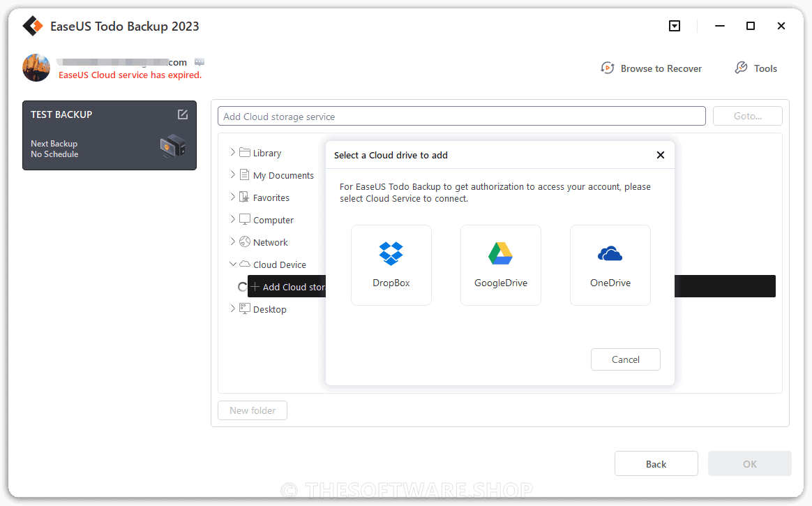
Task: Click the Desktop icon in the tree
Action: click(244, 308)
